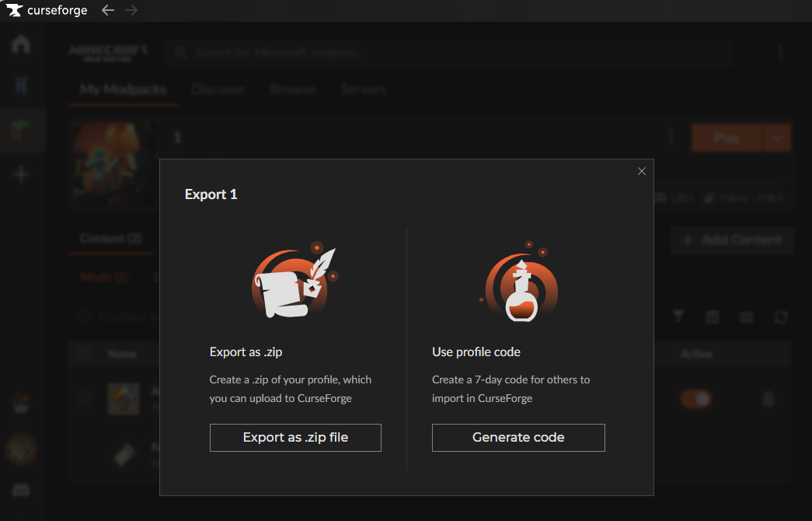Go forward with the right arrow
Viewport: 812px width, 521px height.
click(x=131, y=10)
